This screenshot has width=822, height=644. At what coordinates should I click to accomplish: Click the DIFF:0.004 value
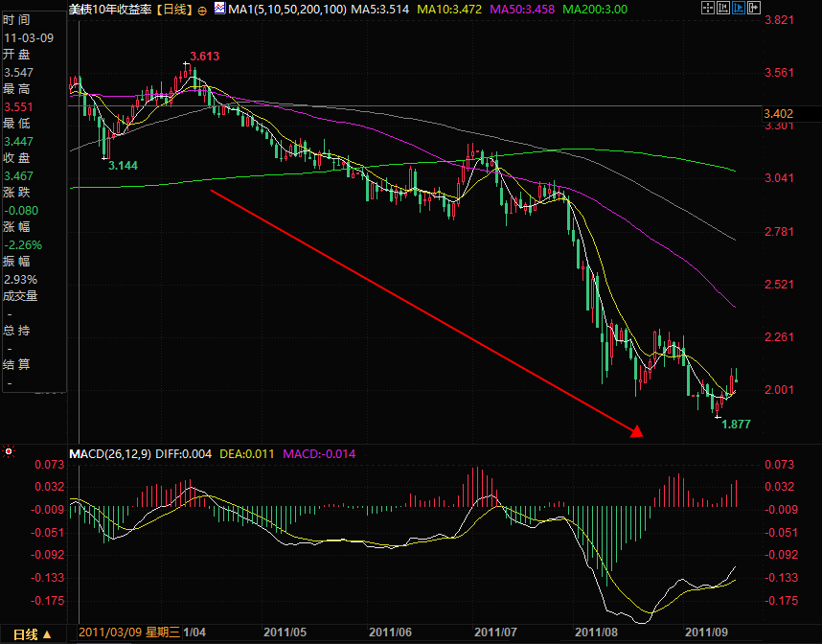[184, 453]
